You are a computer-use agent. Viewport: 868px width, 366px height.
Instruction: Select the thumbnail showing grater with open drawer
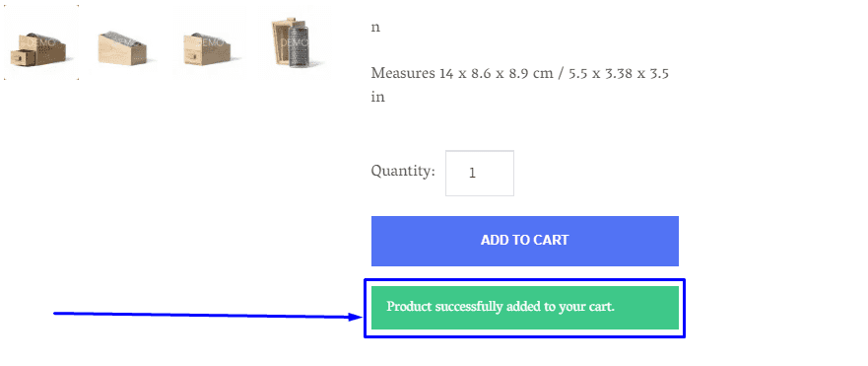[x=41, y=42]
